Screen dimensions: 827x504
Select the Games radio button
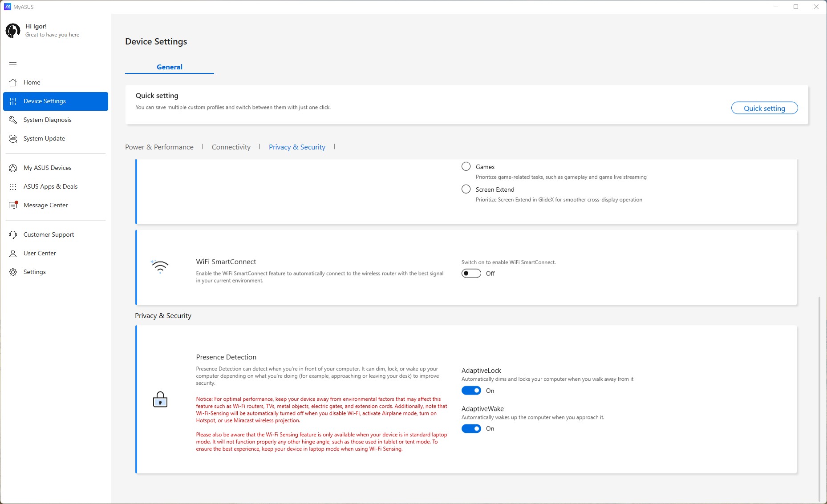coord(466,166)
